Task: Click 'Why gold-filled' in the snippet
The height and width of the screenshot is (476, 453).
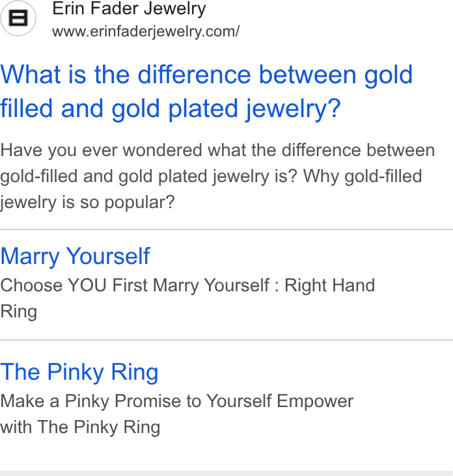Action: (363, 176)
